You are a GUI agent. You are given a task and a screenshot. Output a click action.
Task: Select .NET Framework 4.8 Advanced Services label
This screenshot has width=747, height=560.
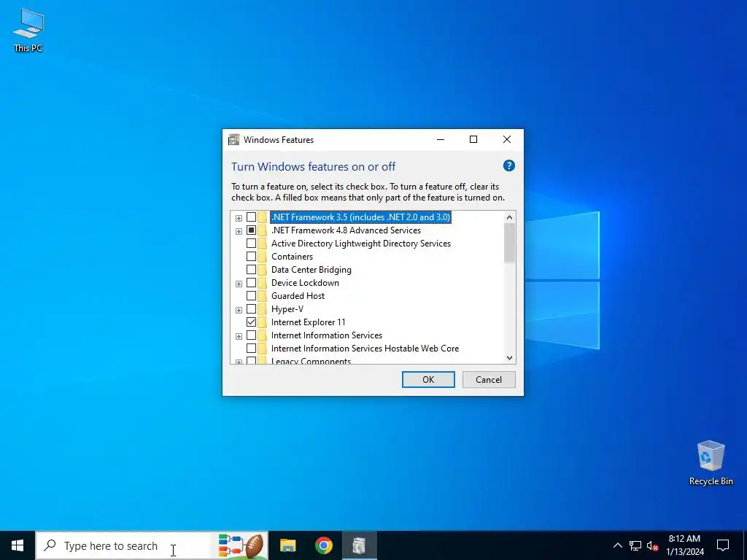pyautogui.click(x=346, y=230)
